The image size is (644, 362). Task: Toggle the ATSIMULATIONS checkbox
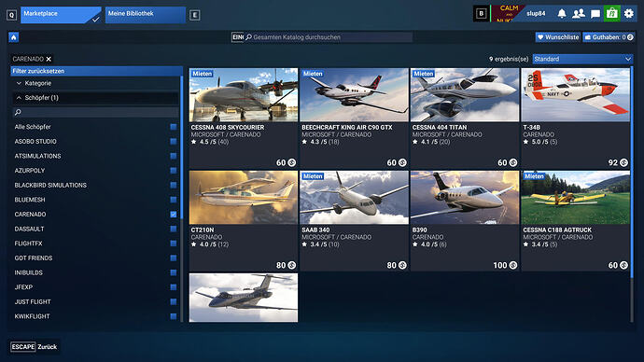174,156
